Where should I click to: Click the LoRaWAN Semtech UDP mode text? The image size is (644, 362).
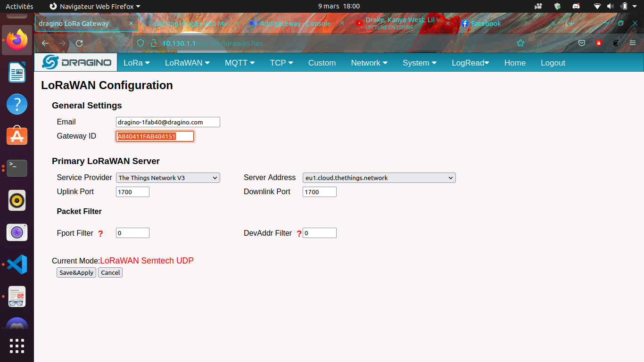(147, 261)
